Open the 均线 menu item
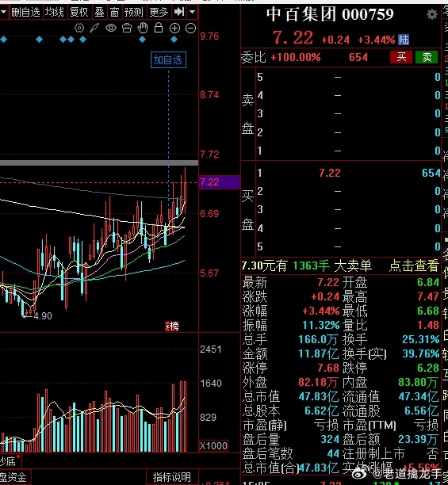The image size is (448, 485). pos(55,12)
